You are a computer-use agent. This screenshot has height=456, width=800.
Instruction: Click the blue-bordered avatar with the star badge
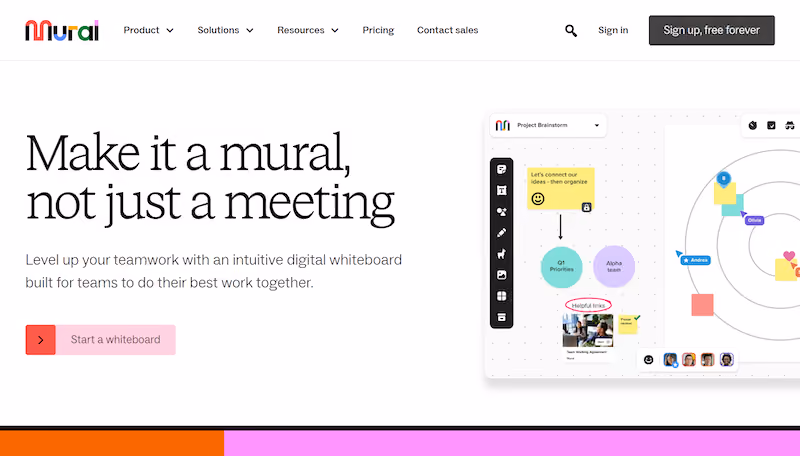point(670,360)
